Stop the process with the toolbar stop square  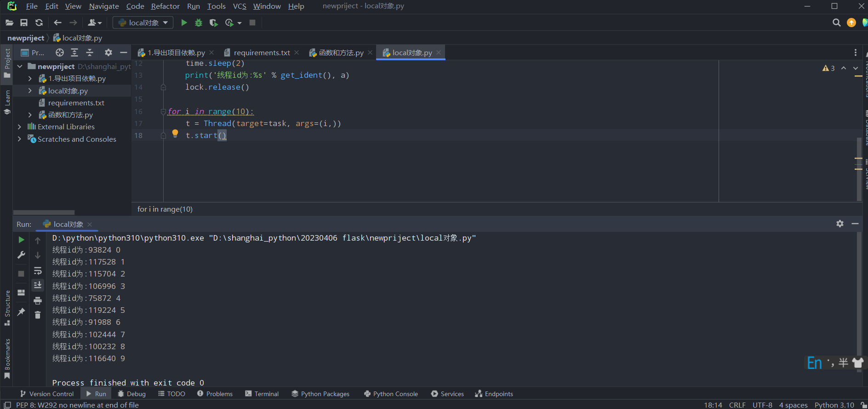(x=252, y=23)
